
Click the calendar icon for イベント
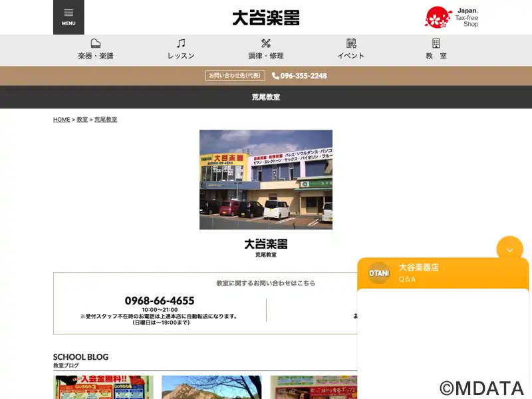pos(351,43)
